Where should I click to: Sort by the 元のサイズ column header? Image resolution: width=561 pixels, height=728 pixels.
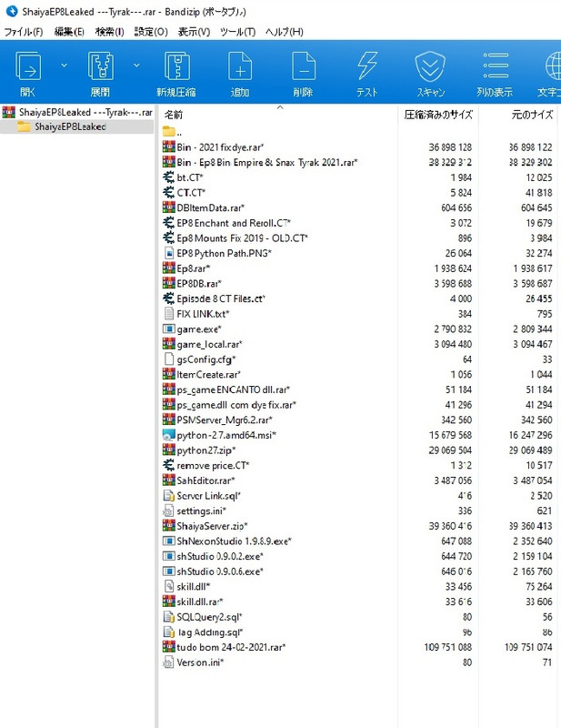click(532, 115)
